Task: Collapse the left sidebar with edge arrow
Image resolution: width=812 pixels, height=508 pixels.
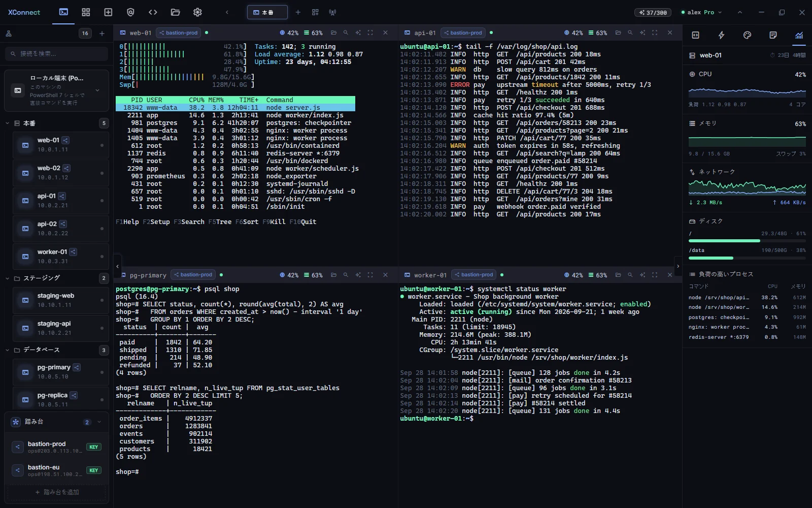Action: (x=117, y=266)
